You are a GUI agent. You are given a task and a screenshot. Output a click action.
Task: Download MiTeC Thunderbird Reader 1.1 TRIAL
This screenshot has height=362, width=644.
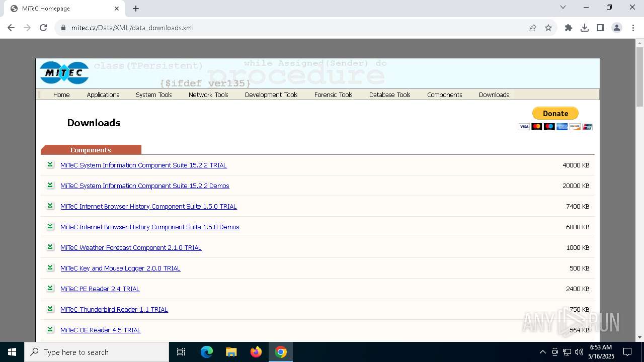coord(114,309)
